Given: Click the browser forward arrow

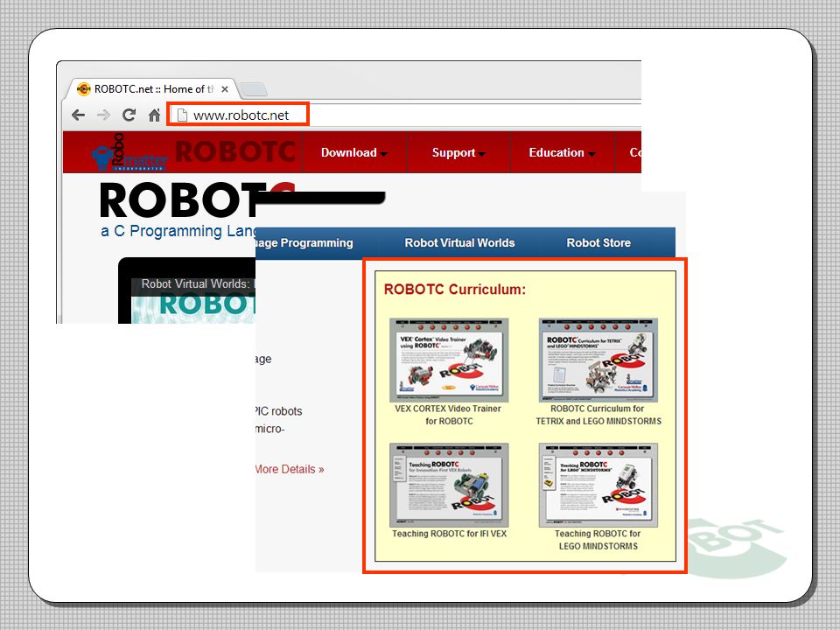Looking at the screenshot, I should 104,115.
